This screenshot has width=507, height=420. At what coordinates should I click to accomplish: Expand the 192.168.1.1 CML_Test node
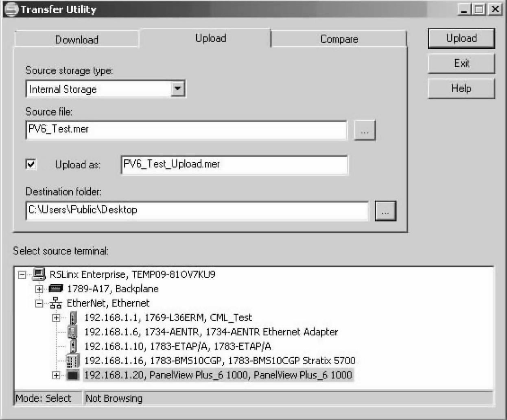(56, 318)
